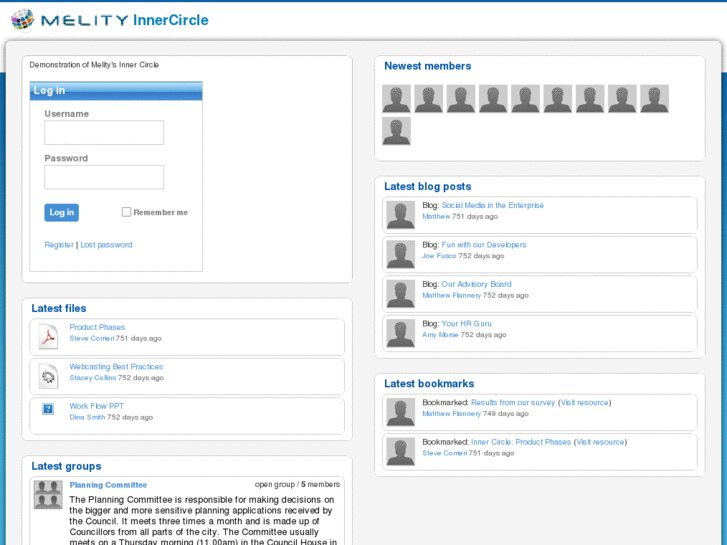Open Fun with our Developers blog post
This screenshot has width=727, height=545.
click(484, 244)
